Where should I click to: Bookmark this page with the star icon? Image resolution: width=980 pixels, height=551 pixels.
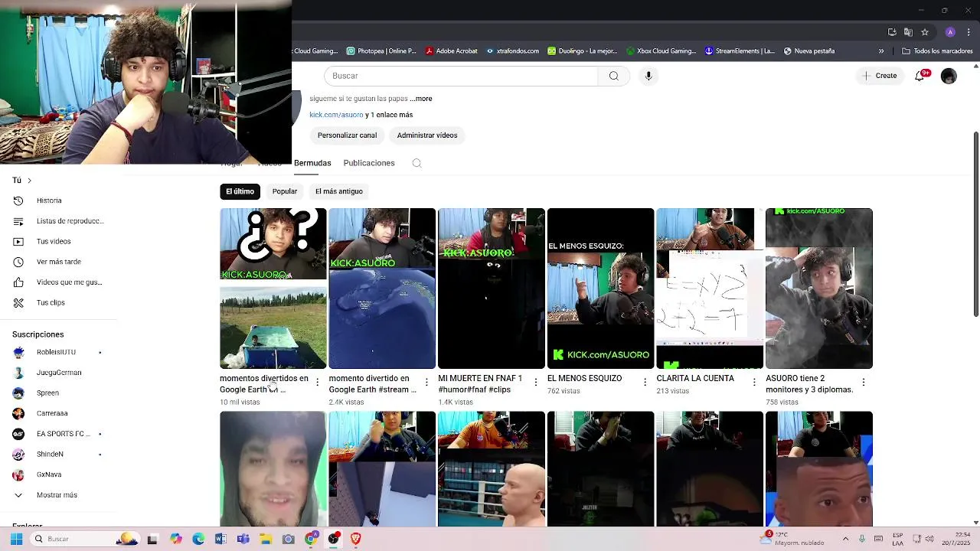point(925,32)
